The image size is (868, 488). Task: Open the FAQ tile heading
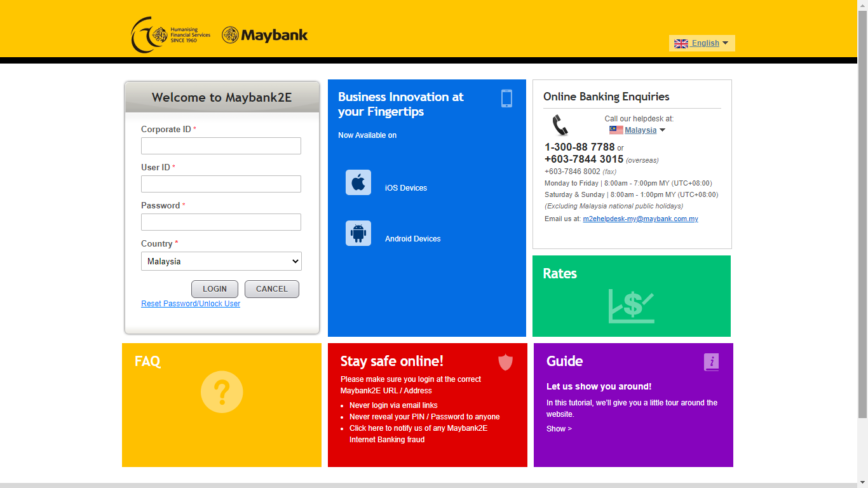click(x=147, y=361)
